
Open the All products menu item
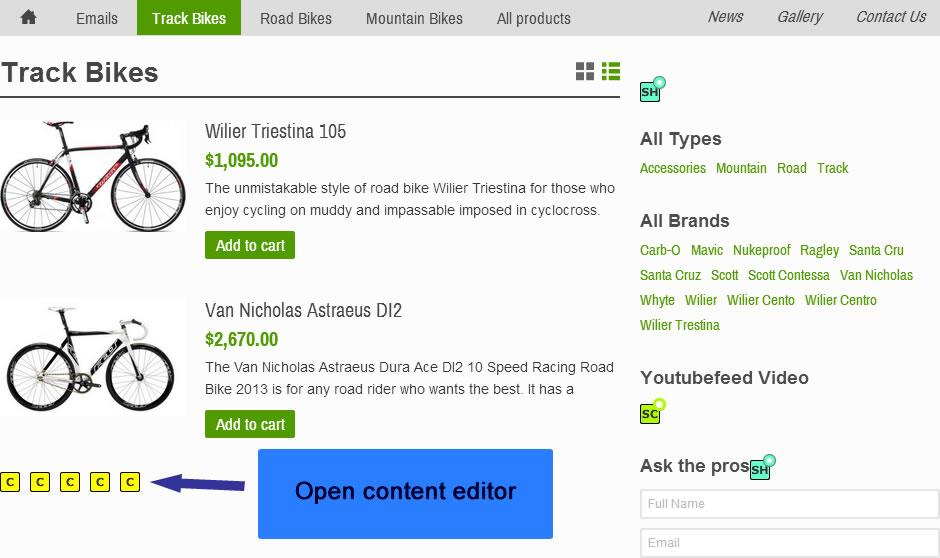coord(534,18)
